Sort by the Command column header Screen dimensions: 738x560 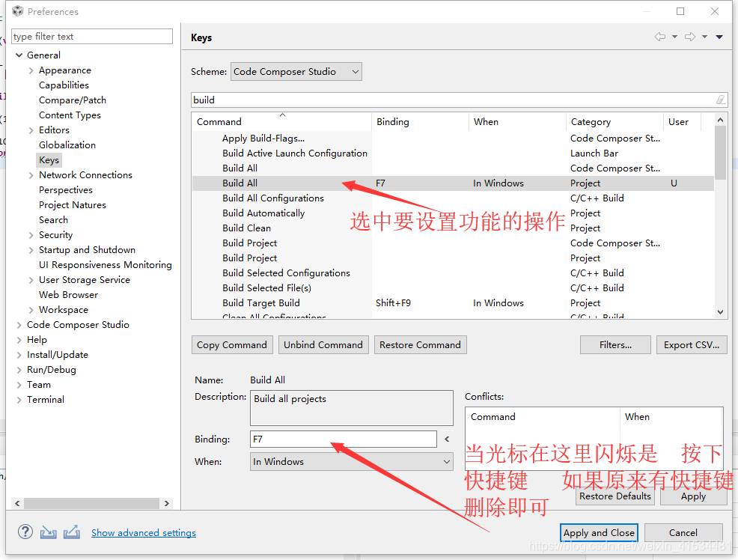(x=281, y=121)
